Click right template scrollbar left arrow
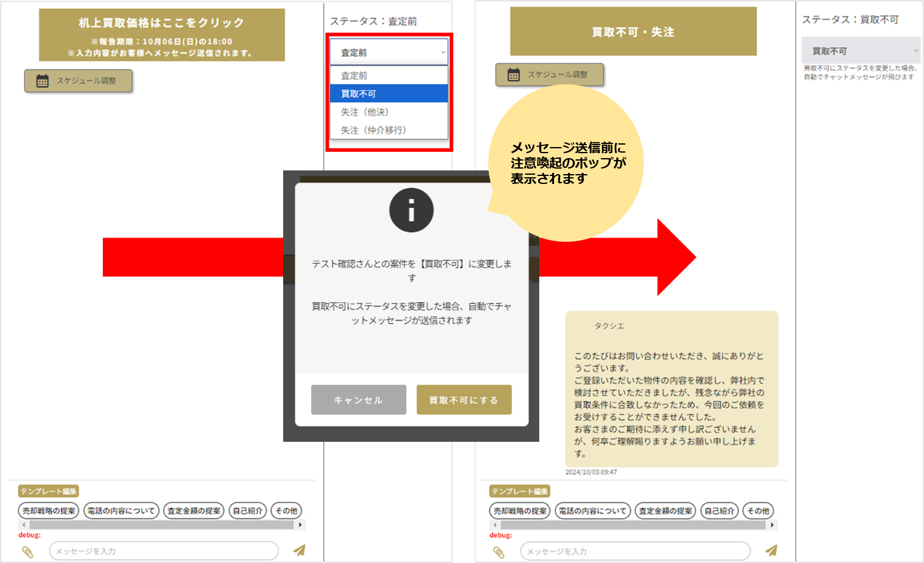The height and width of the screenshot is (563, 924). [x=495, y=525]
